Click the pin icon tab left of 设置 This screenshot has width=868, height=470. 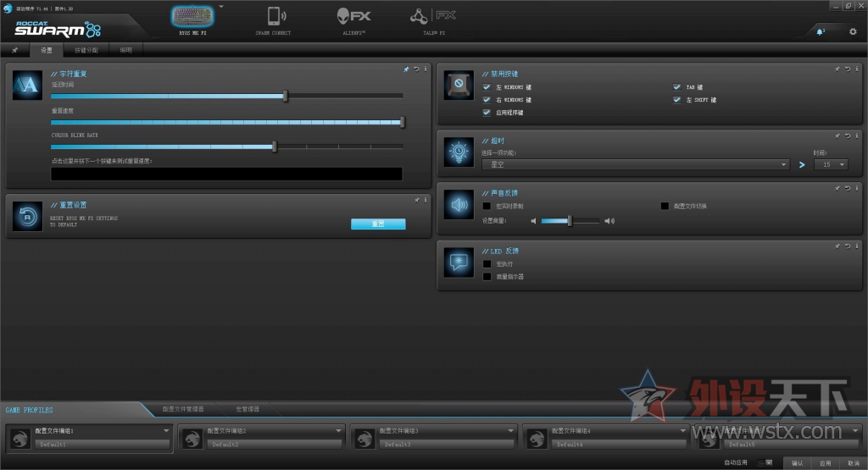click(14, 51)
